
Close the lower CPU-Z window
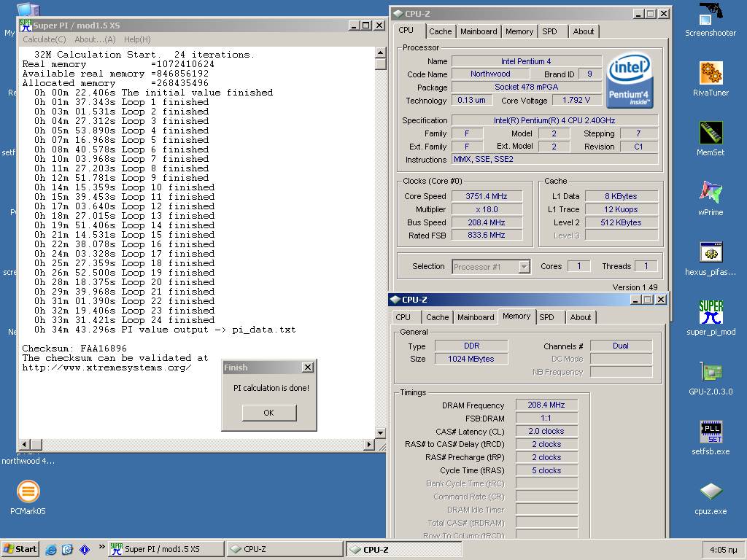point(661,300)
